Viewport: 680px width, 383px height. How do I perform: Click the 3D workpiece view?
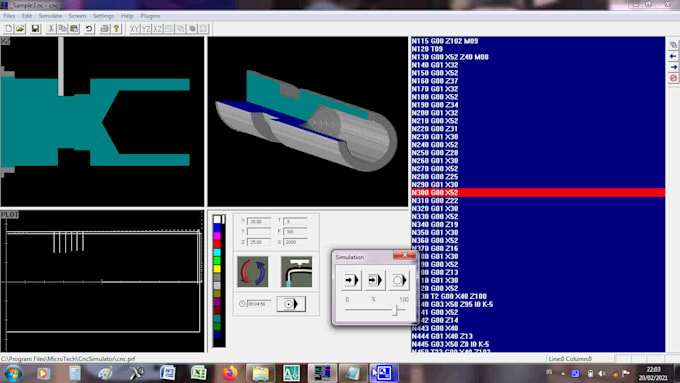click(x=308, y=121)
